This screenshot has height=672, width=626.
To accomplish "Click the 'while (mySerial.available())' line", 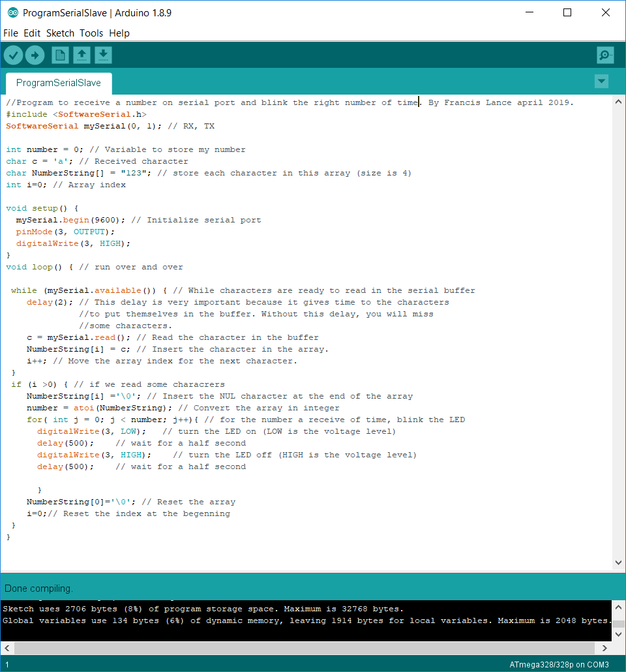I will pos(243,290).
